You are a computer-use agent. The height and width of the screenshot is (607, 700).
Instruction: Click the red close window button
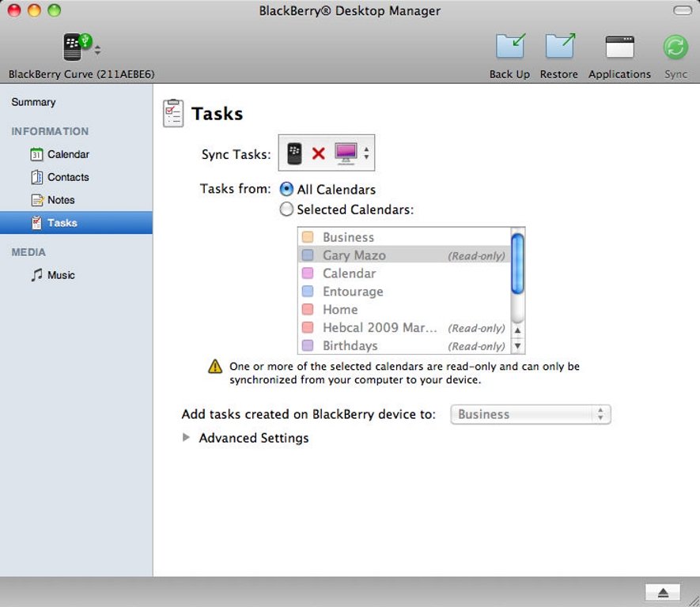[14, 10]
